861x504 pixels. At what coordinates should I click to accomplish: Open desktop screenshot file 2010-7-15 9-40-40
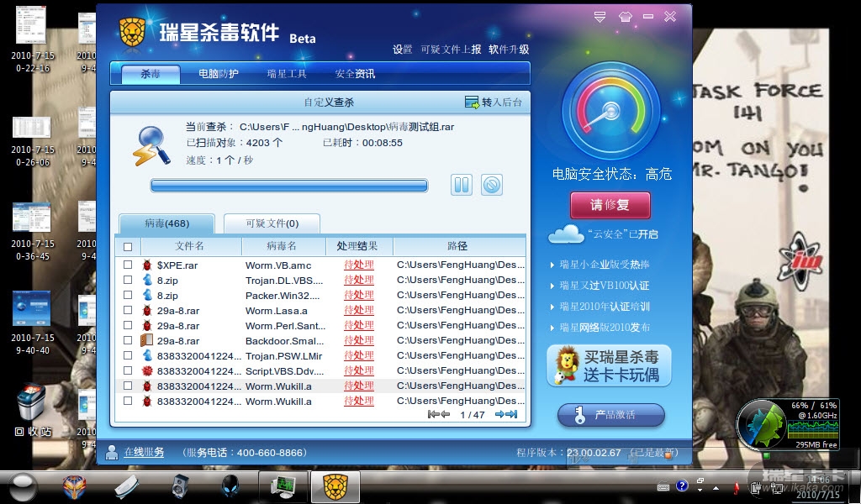coord(33,323)
